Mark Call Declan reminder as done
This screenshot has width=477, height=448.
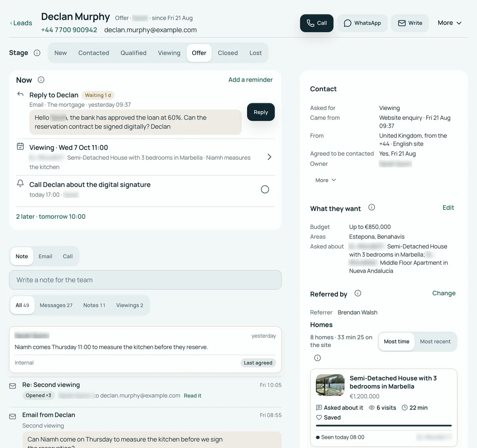[x=265, y=190]
